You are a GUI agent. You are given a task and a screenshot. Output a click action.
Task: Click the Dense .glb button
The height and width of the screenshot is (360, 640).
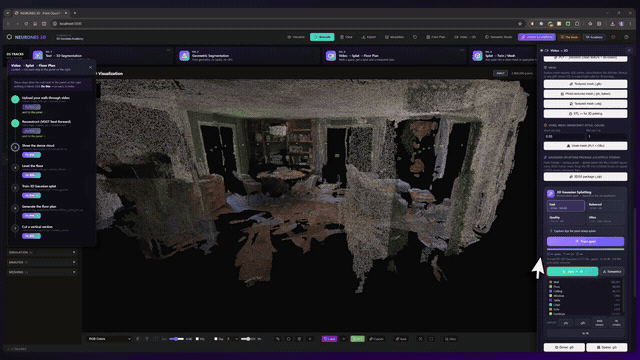pyautogui.click(x=564, y=347)
